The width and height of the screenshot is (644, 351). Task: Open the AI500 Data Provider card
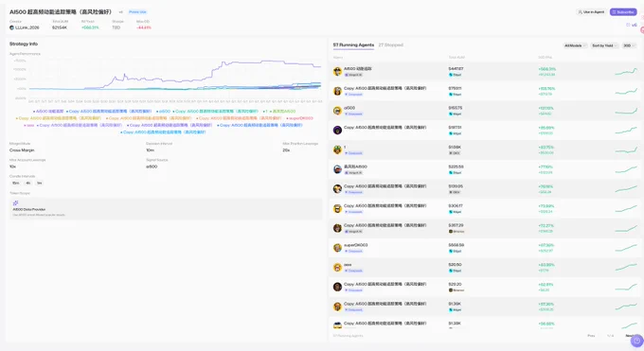click(x=166, y=209)
